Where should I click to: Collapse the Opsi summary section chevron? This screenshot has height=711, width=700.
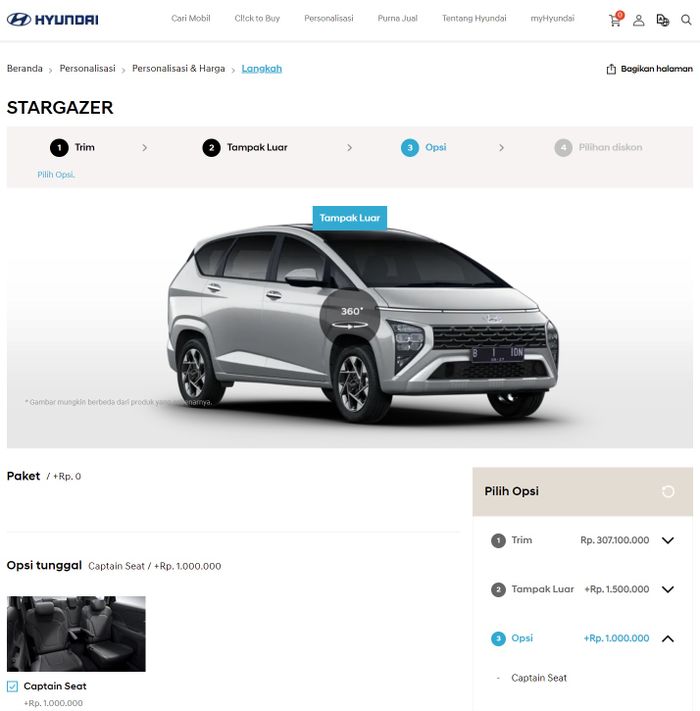667,638
